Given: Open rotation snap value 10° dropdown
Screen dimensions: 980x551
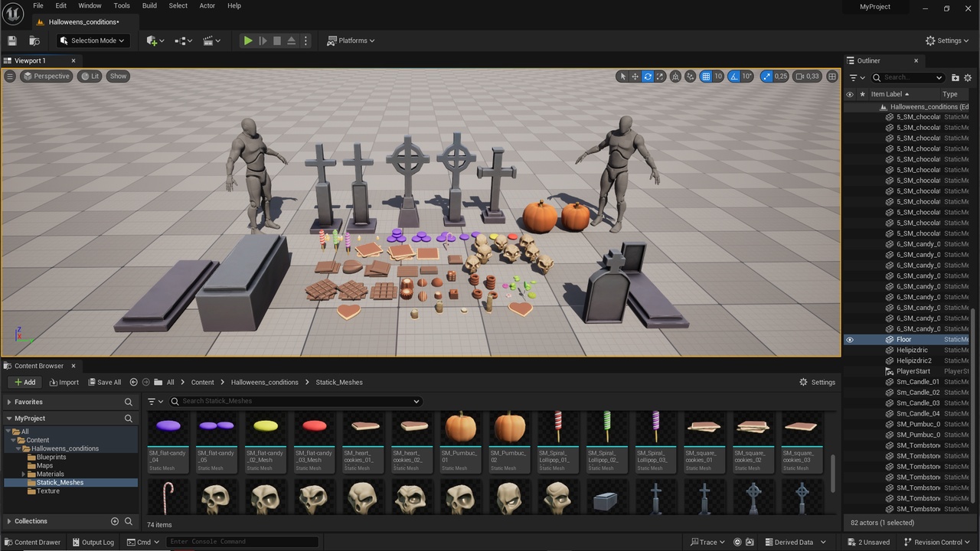Looking at the screenshot, I should click(747, 77).
